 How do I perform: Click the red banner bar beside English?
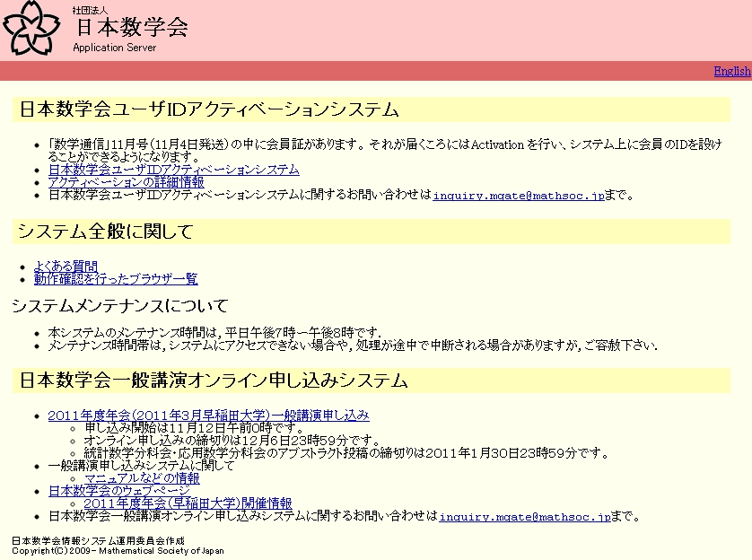[x=359, y=71]
